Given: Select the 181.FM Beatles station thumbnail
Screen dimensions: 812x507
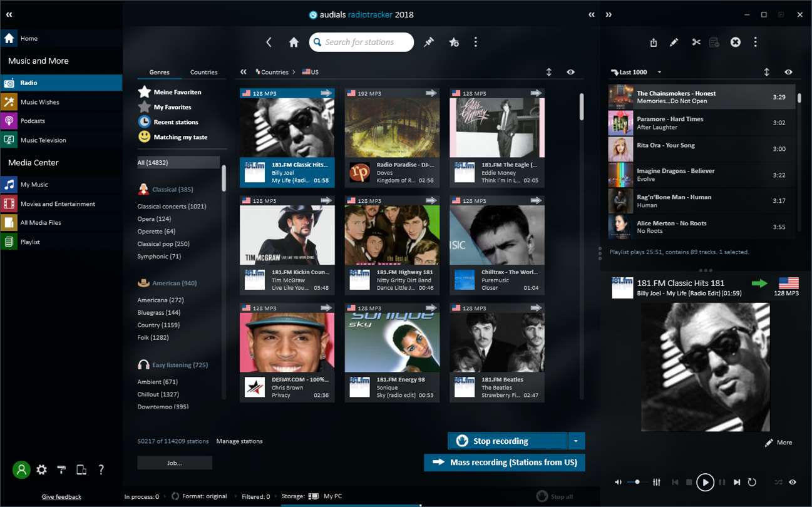Looking at the screenshot, I should (497, 338).
